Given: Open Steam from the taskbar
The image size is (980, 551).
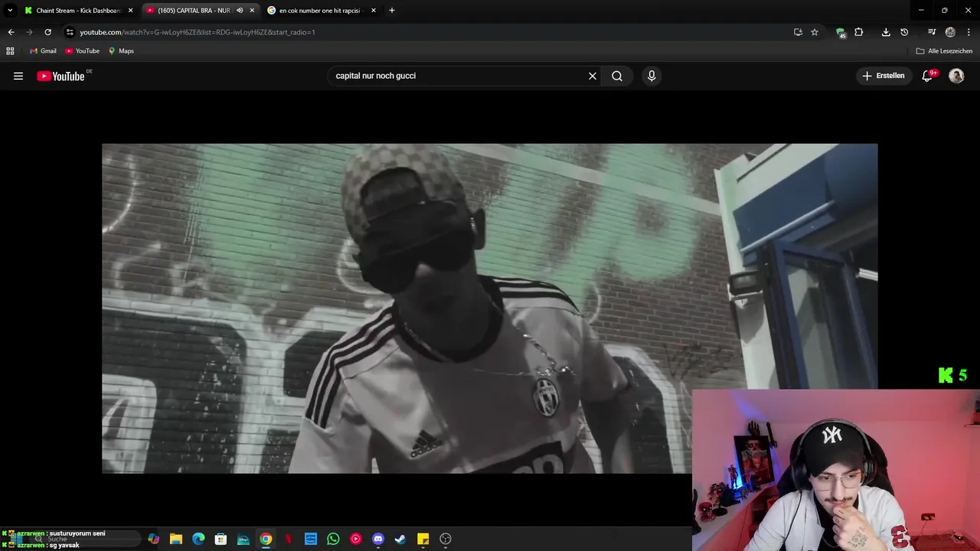Looking at the screenshot, I should 400,539.
